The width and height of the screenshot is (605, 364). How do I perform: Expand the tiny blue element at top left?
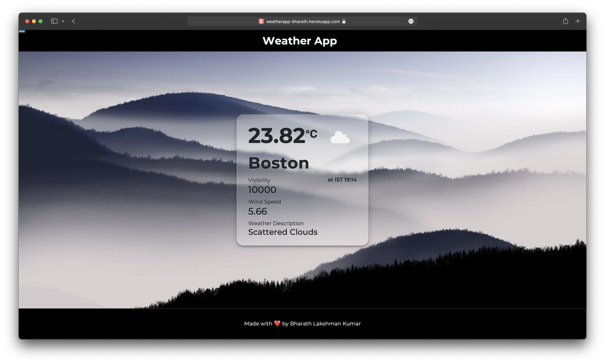point(22,30)
